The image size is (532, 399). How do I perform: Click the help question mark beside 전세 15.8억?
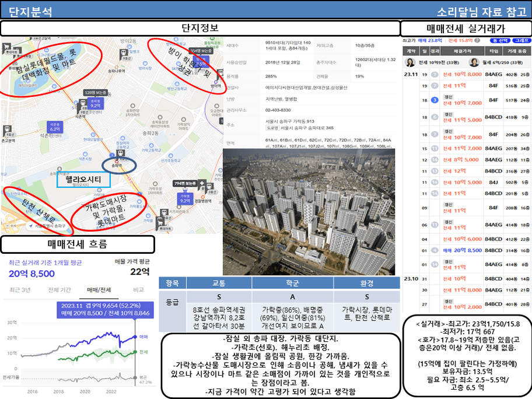coord(477,40)
